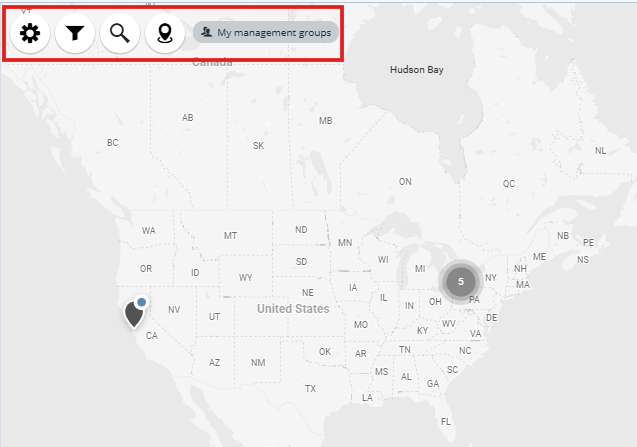This screenshot has height=447, width=637.
Task: Click the QC province label
Action: pyautogui.click(x=509, y=184)
